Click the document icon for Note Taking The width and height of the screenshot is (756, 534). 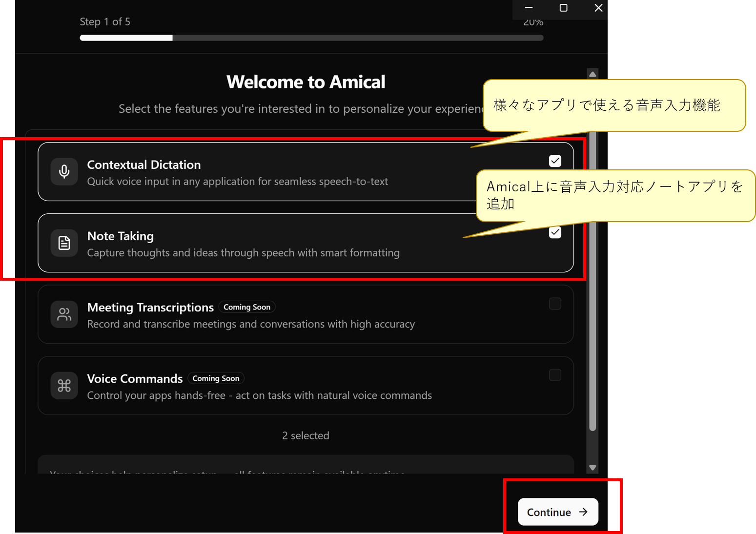[x=64, y=243]
